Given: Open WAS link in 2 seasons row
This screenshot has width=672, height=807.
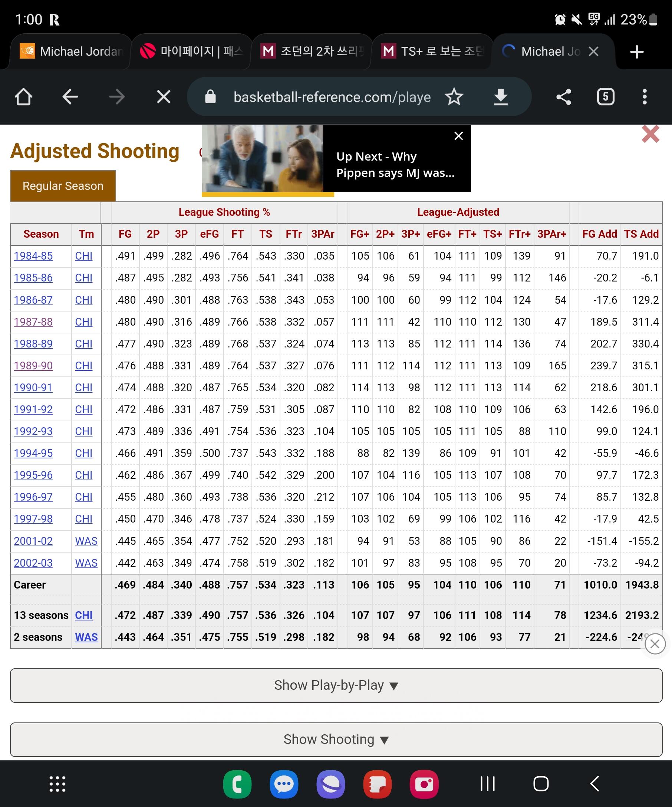Looking at the screenshot, I should [86, 637].
